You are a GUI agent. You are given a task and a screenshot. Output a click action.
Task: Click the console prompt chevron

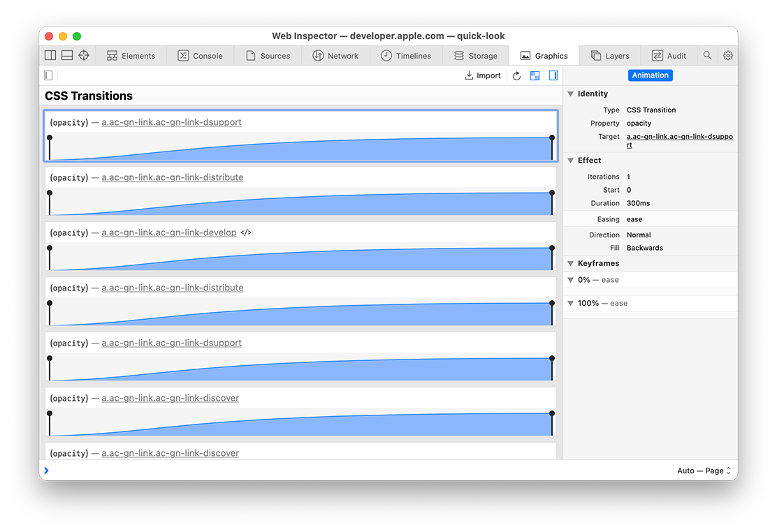pos(47,471)
